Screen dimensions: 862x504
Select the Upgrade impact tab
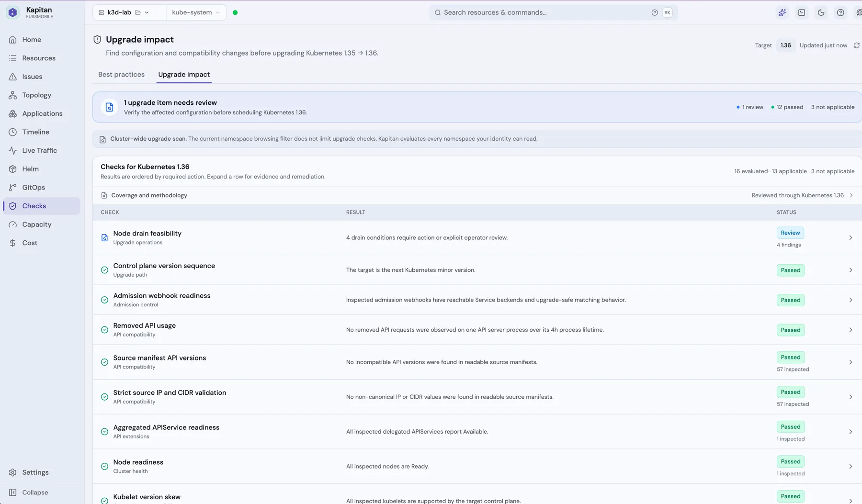(x=184, y=75)
